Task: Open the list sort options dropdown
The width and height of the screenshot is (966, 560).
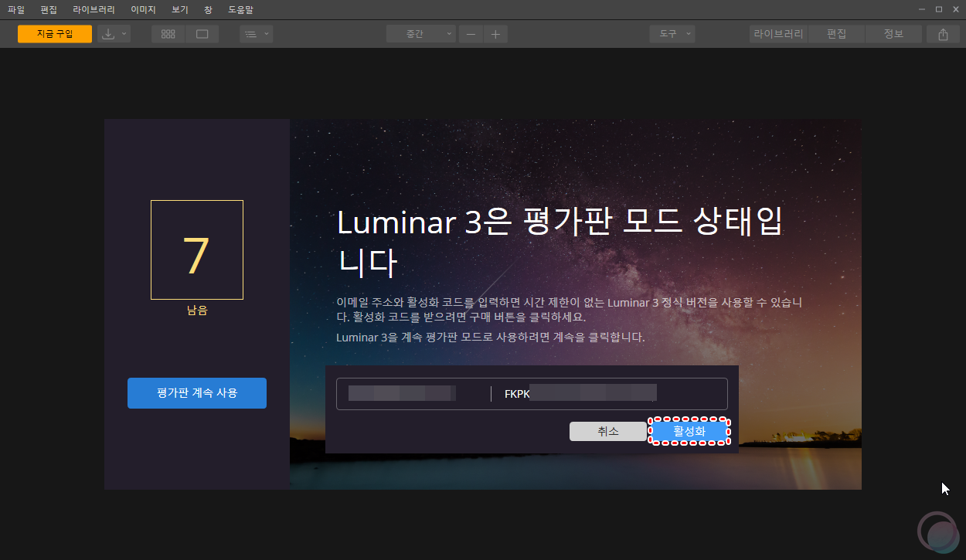Action: coord(256,34)
